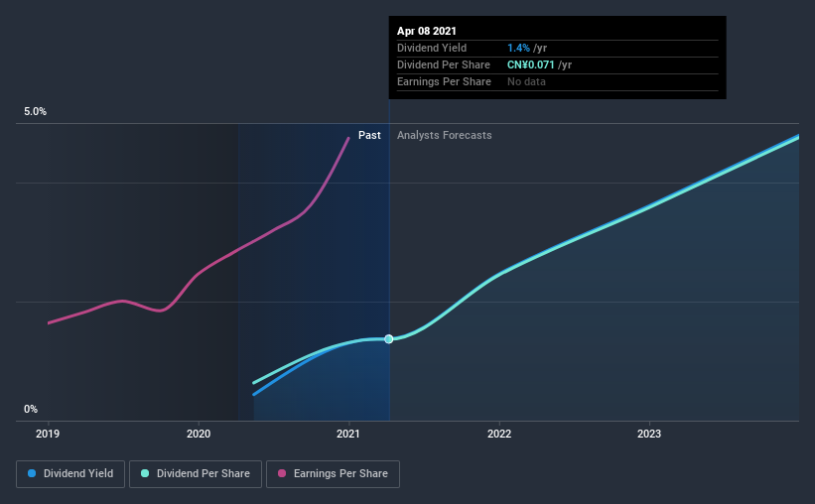Click the 2019 x-axis label

click(x=49, y=434)
